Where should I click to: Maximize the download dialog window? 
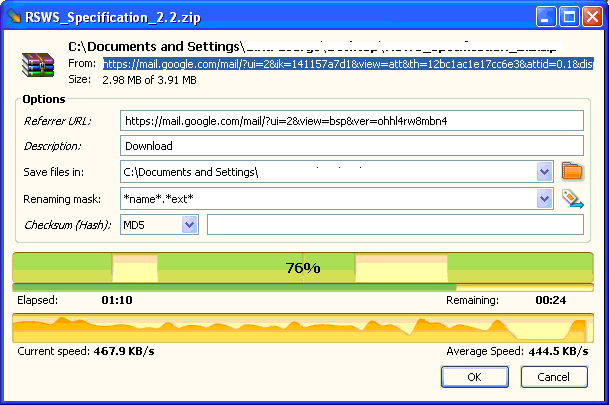coord(568,16)
